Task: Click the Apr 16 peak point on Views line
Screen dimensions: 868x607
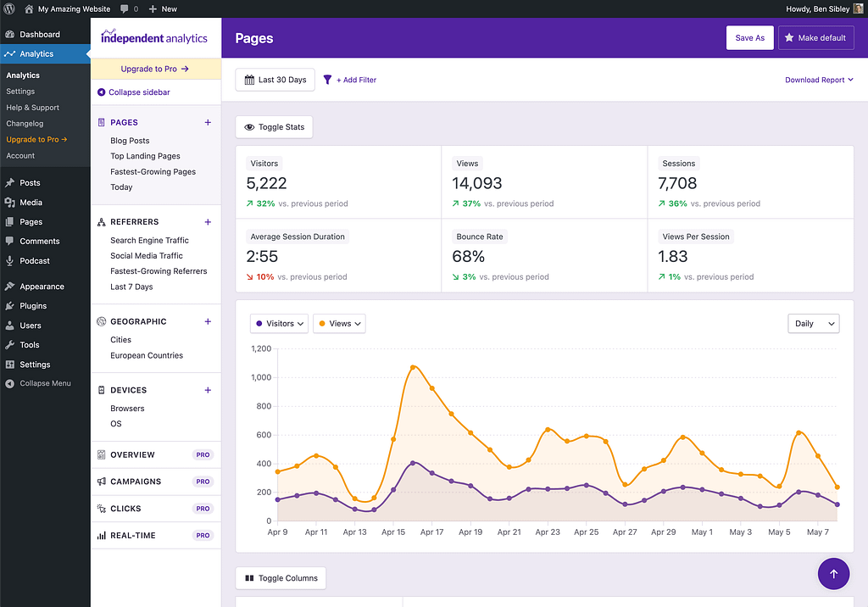Action: click(x=413, y=367)
